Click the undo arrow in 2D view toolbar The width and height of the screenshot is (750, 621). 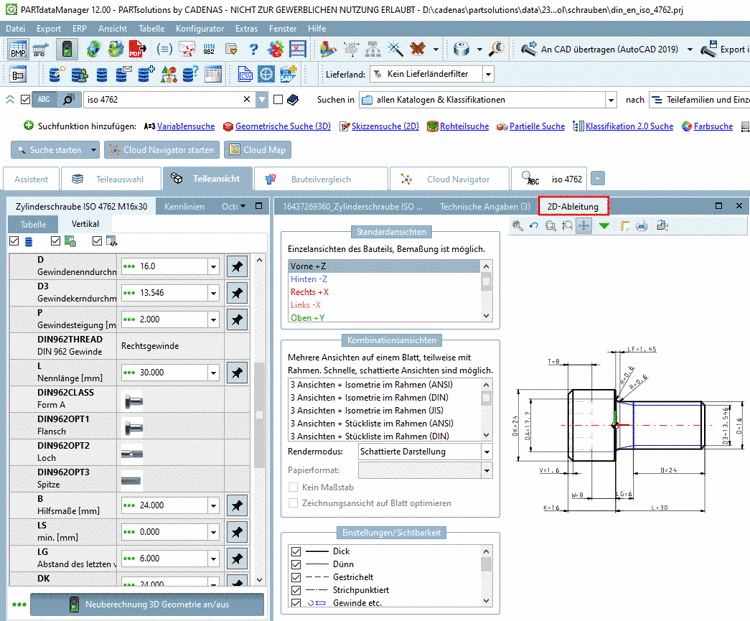(534, 226)
